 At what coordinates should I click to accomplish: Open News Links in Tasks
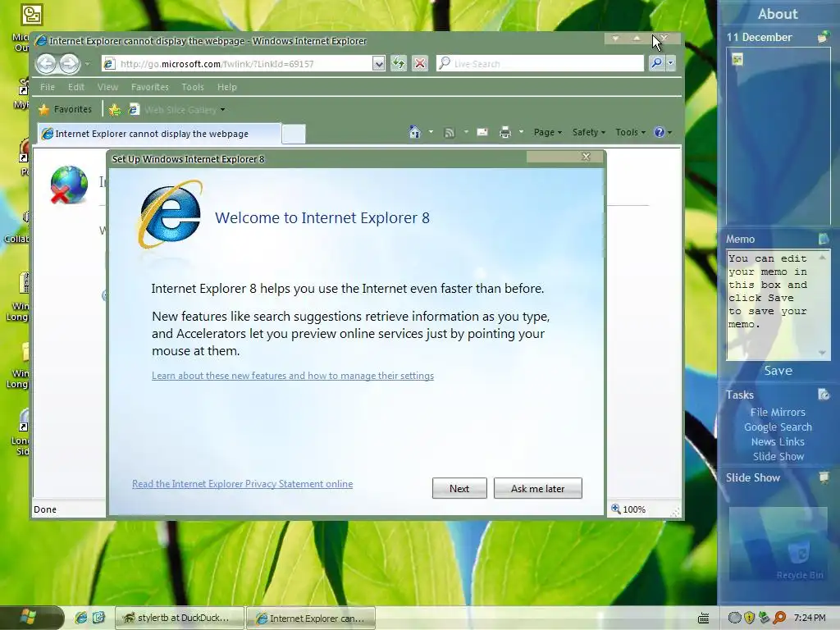tap(778, 441)
